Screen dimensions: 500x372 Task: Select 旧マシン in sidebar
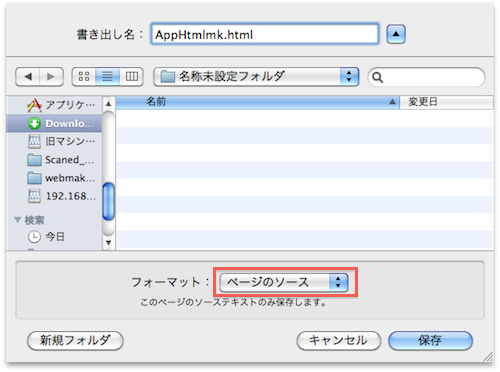coord(54,141)
